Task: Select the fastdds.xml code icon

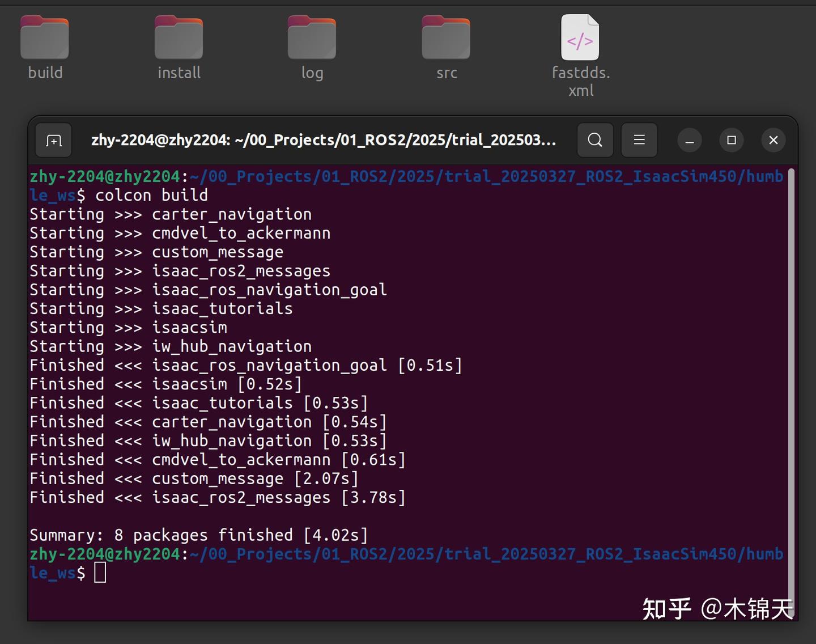Action: [x=580, y=37]
